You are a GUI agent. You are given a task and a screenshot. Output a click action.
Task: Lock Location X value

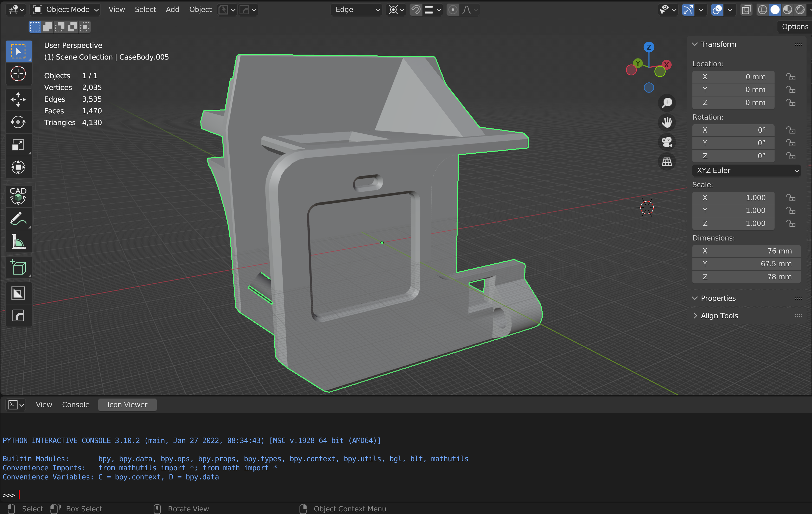tap(791, 77)
